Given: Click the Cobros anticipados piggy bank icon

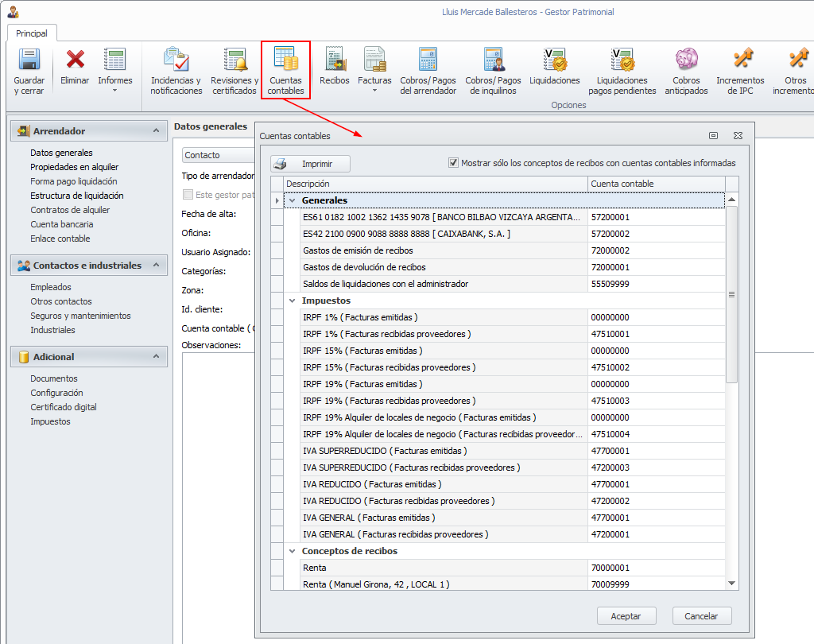Looking at the screenshot, I should click(686, 60).
